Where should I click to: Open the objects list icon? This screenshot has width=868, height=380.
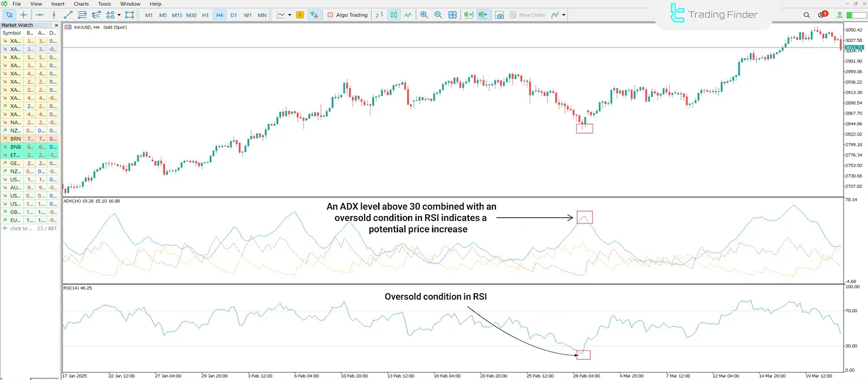(129, 15)
